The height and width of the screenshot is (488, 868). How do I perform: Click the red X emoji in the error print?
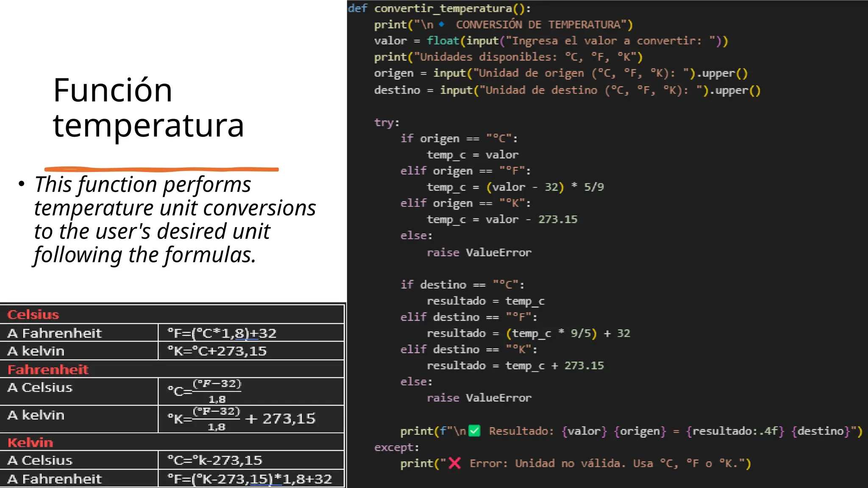(455, 463)
